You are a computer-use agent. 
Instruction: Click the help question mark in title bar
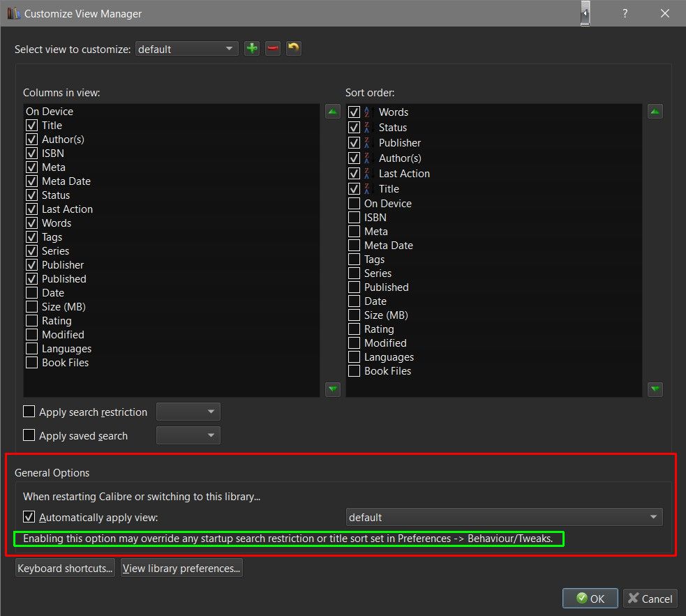625,13
